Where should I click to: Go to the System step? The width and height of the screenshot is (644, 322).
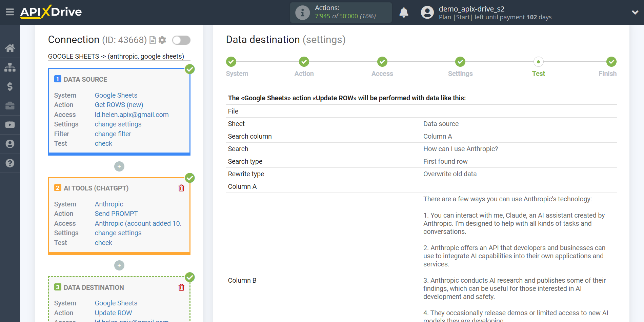pyautogui.click(x=231, y=62)
